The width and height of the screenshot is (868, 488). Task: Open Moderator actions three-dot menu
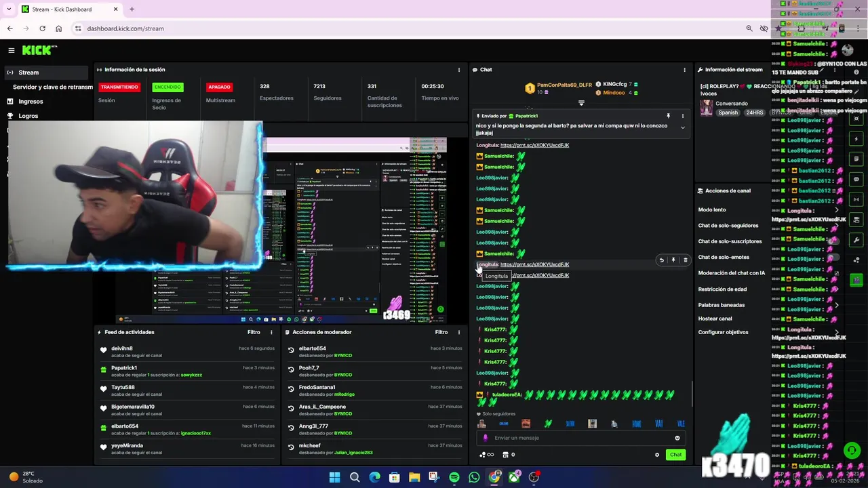point(459,333)
